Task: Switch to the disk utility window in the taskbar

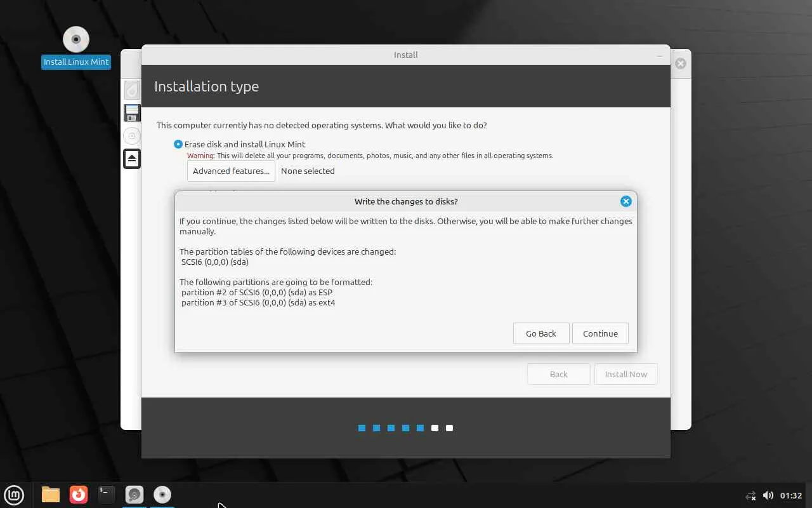Action: click(134, 495)
